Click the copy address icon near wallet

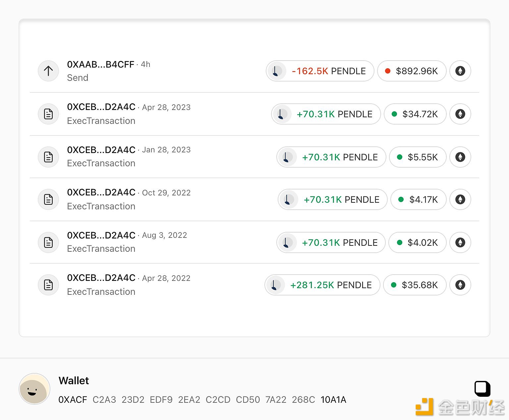pos(482,389)
